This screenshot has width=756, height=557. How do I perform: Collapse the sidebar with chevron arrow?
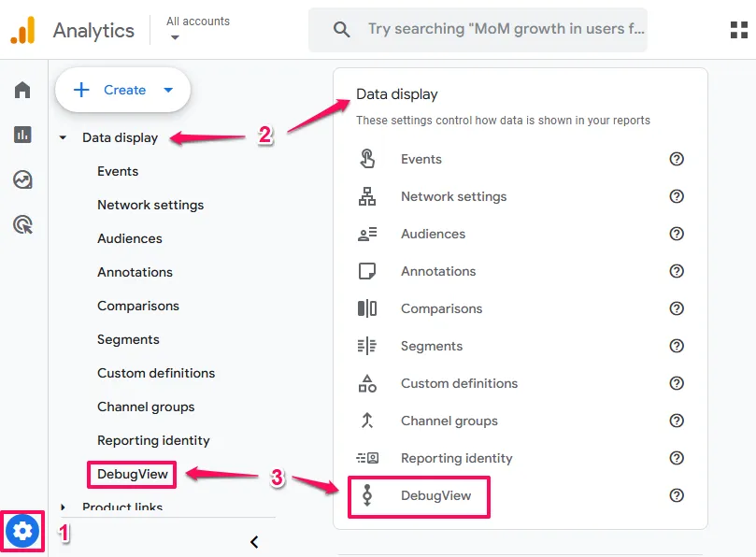point(254,541)
